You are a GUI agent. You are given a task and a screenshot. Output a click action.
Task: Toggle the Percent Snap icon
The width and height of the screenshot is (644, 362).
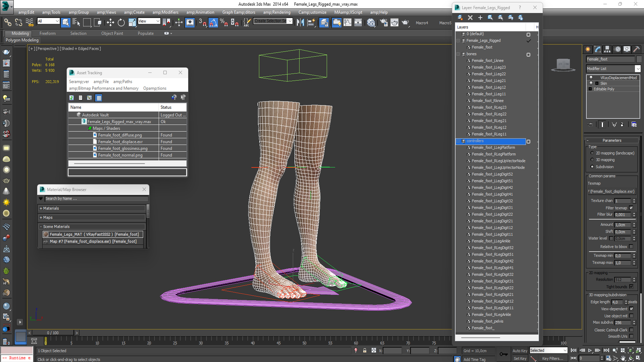pyautogui.click(x=224, y=22)
